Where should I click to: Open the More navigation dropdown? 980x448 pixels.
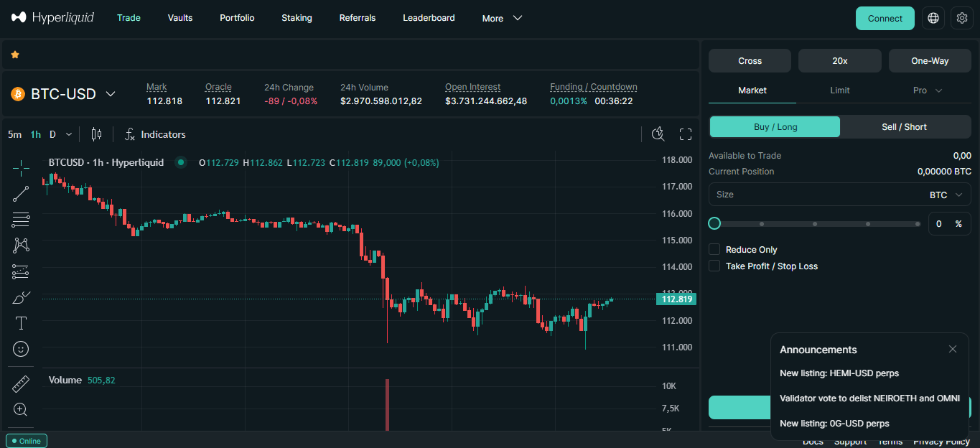[502, 18]
